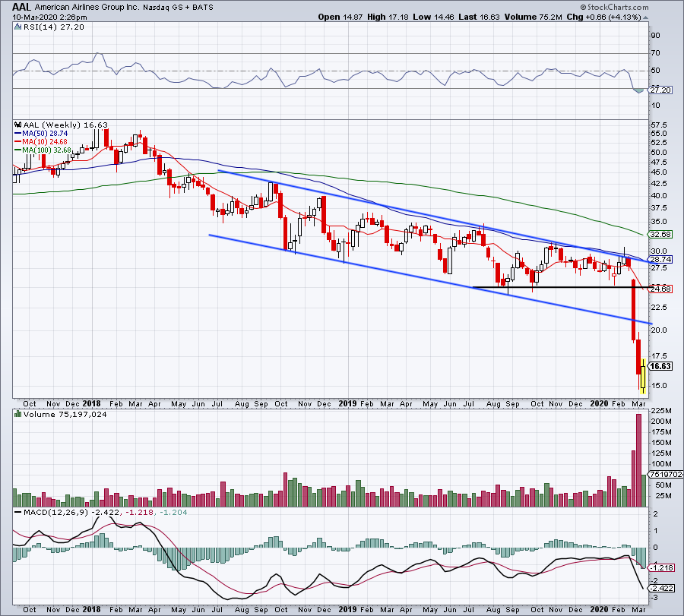Click the 28.74 blue price tag on the axis
The image size is (684, 616).
pyautogui.click(x=660, y=260)
